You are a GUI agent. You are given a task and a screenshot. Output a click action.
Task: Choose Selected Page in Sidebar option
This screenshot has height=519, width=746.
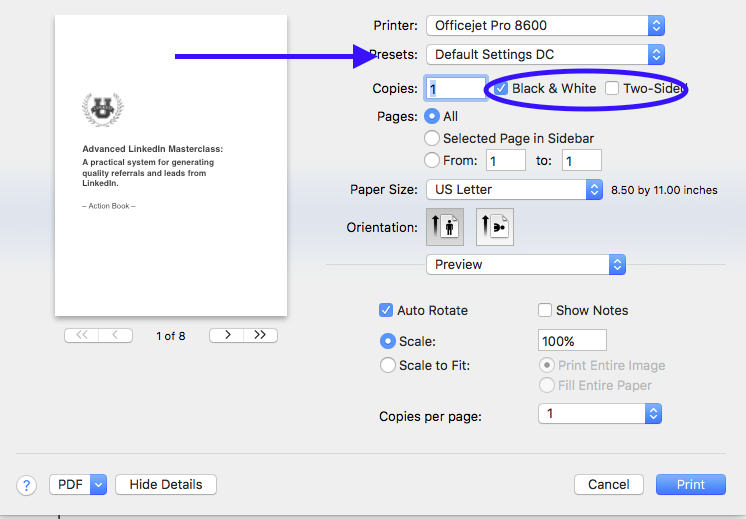432,138
